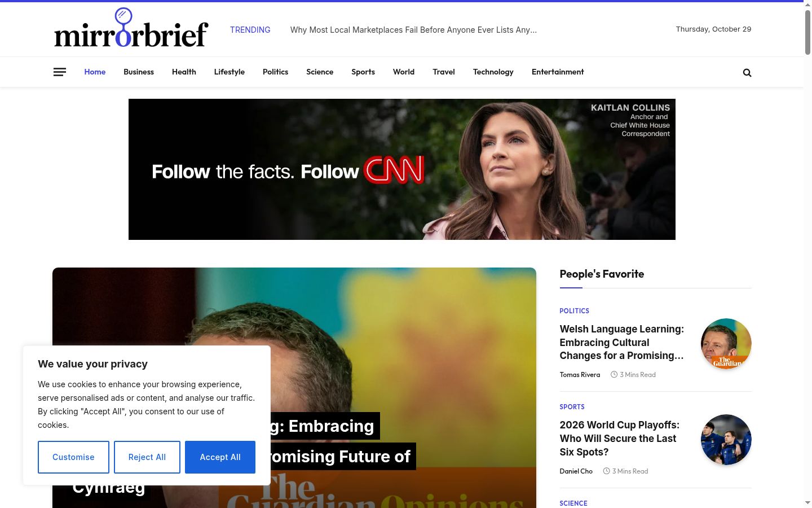Viewport: 812px width, 508px height.
Task: Open the trending Local Marketplaces headline
Action: click(413, 30)
